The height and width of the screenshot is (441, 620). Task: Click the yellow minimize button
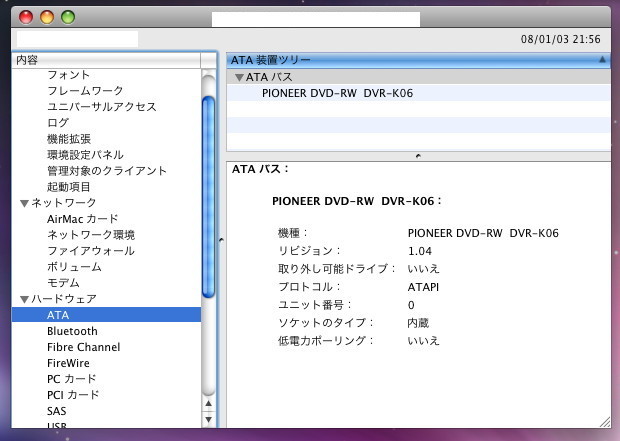(x=47, y=17)
